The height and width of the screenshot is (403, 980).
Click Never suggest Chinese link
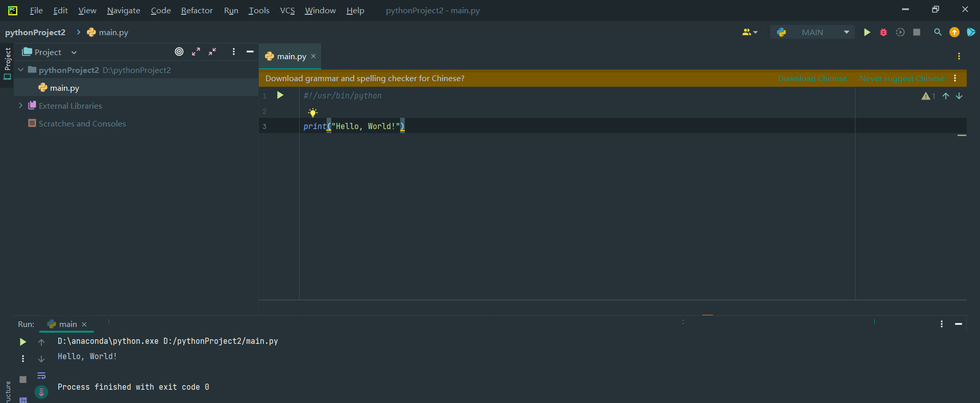902,78
